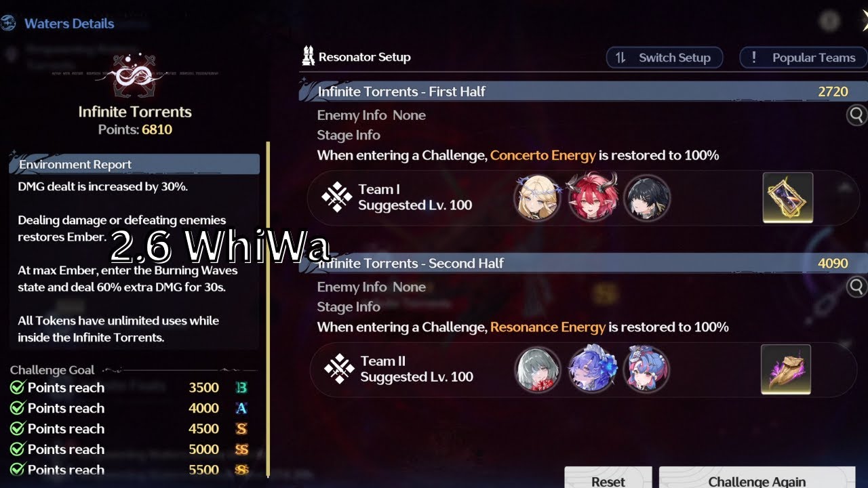Image resolution: width=868 pixels, height=488 pixels.
Task: Click the magnifier icon for Second Half enemy info
Action: tap(858, 287)
